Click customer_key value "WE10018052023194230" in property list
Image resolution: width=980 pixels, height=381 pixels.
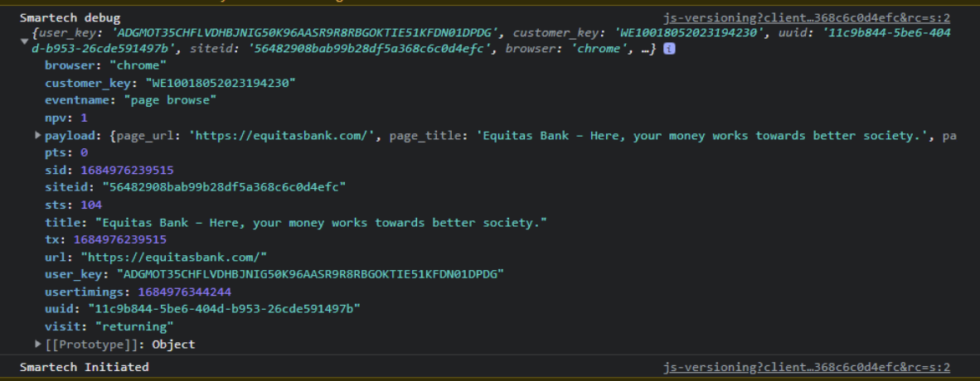tap(221, 83)
